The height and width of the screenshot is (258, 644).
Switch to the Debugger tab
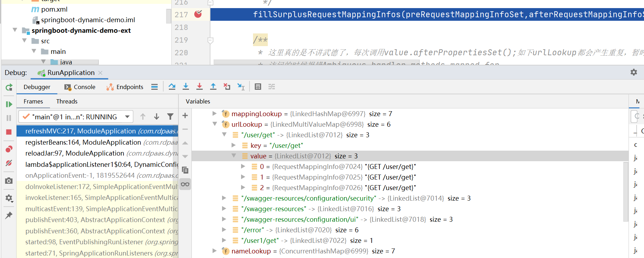click(x=37, y=87)
